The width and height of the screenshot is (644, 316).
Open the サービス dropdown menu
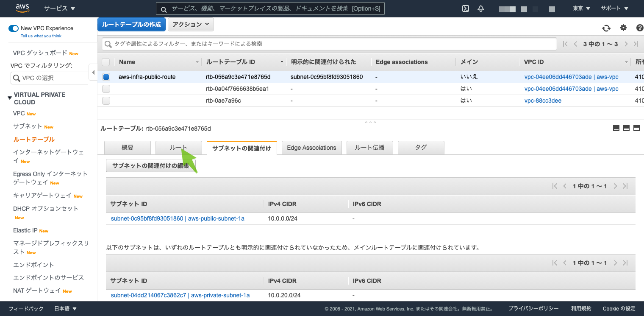(60, 8)
